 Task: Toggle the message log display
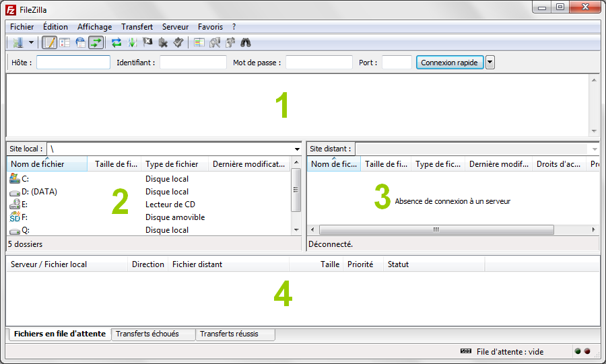coord(49,42)
